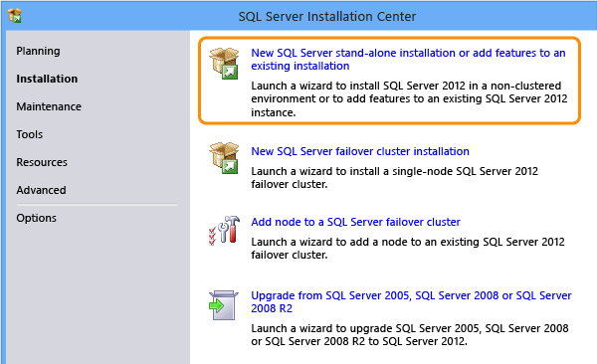Open the Upgrade from SQL Server 2005 link
The width and height of the screenshot is (597, 364).
click(411, 301)
